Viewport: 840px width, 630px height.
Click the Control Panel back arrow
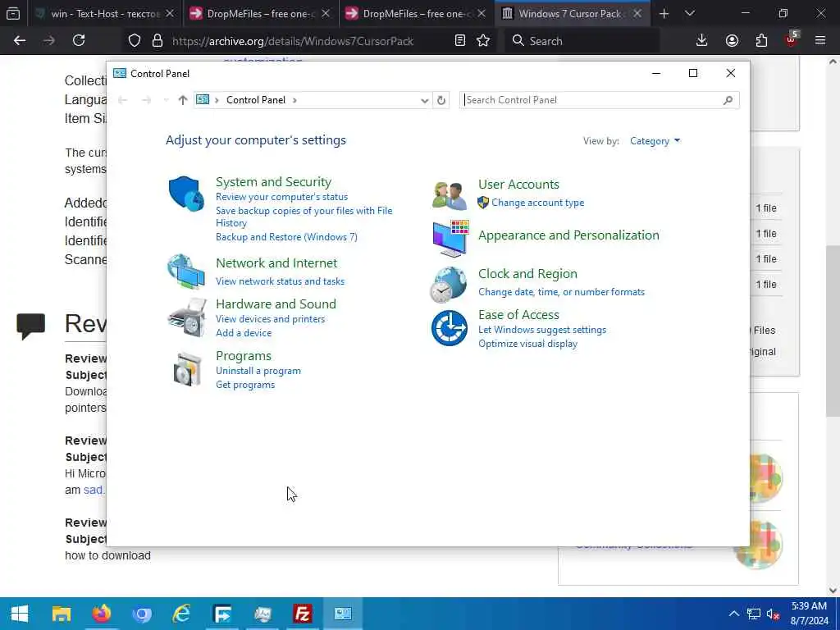coord(123,100)
